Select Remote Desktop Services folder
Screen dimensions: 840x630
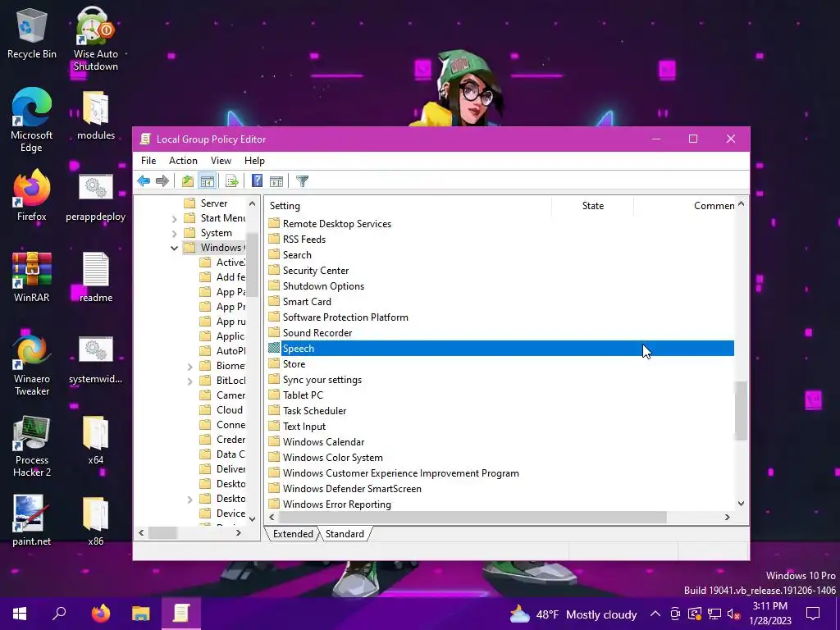tap(336, 224)
